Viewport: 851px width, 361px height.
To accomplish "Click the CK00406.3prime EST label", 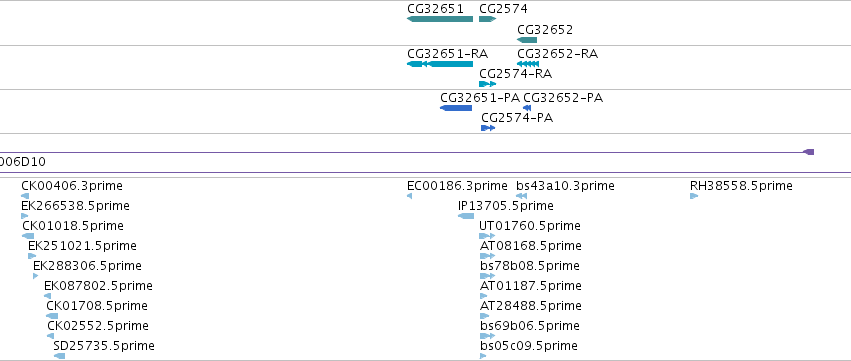I will tap(72, 186).
